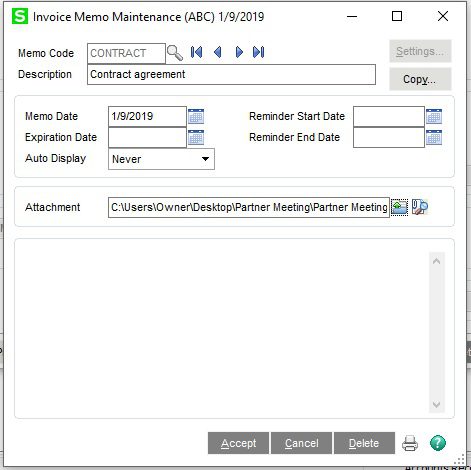Click the printer icon

[410, 443]
